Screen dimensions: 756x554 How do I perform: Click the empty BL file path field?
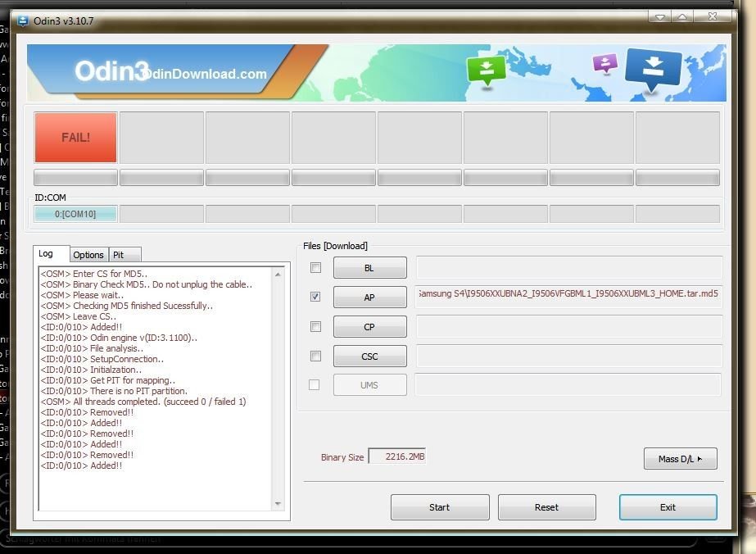(x=569, y=267)
